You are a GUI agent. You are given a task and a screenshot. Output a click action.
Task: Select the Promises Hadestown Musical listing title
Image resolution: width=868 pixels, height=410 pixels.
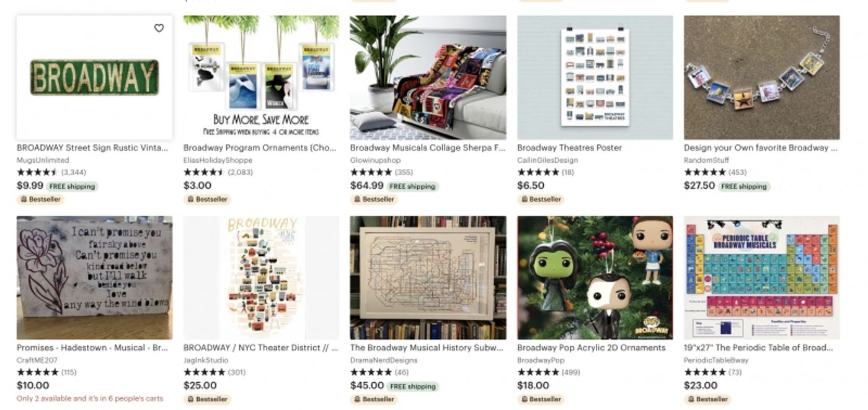(x=92, y=348)
